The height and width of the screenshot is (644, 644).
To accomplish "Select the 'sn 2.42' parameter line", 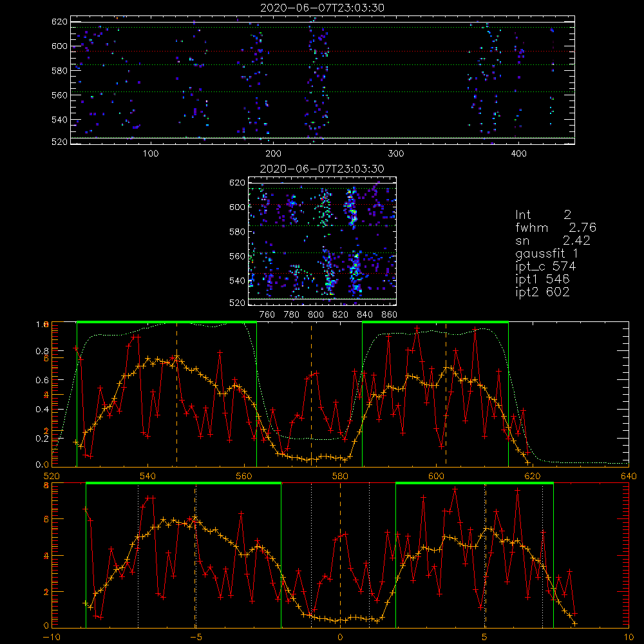I will tap(553, 240).
